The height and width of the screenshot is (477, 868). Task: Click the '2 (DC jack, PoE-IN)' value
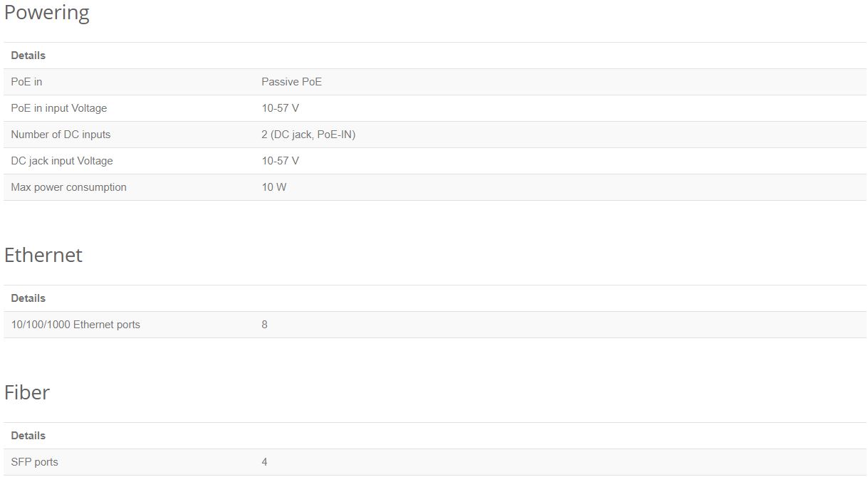(x=308, y=135)
